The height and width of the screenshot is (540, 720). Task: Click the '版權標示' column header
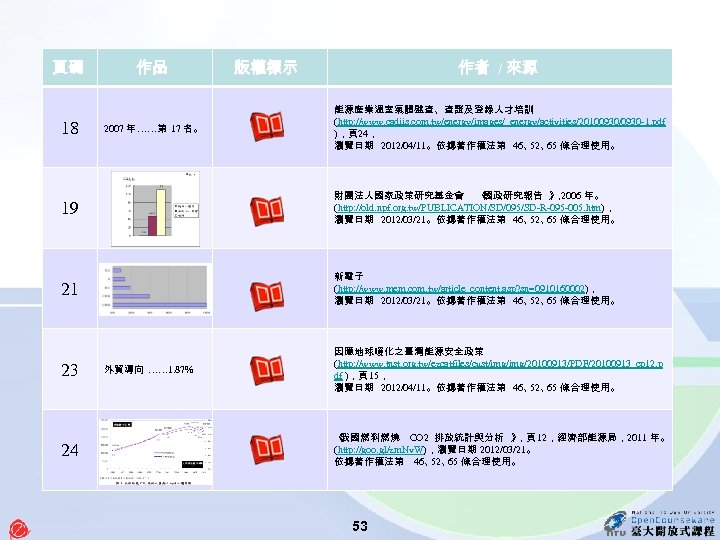pos(270,67)
